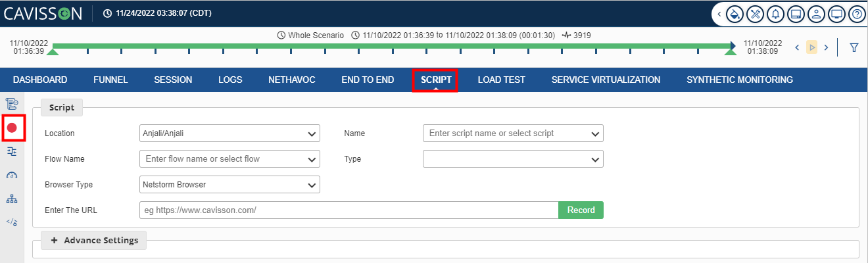Open the hierarchy tree icon in sidebar

coord(11,199)
